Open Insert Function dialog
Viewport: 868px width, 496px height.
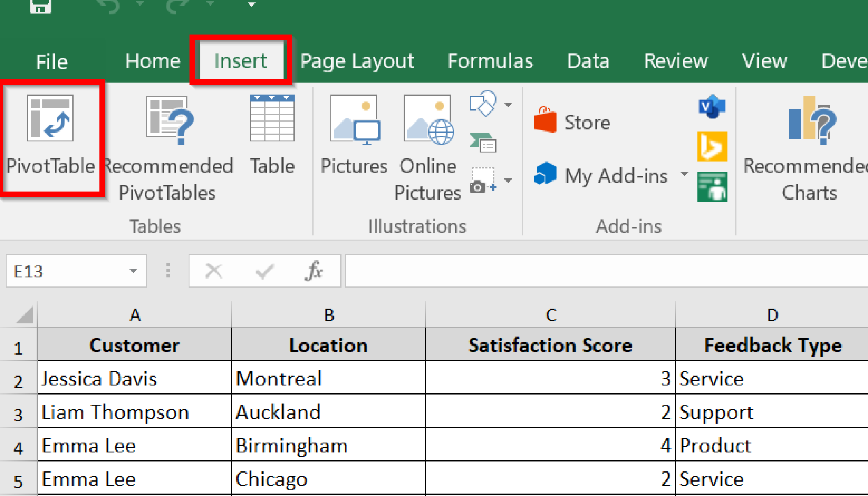pyautogui.click(x=314, y=271)
